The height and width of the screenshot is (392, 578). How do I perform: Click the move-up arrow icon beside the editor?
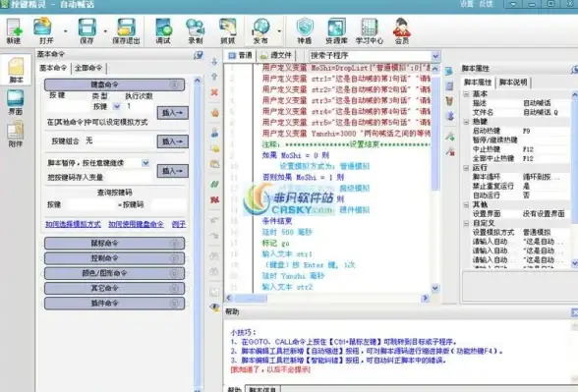click(x=214, y=77)
